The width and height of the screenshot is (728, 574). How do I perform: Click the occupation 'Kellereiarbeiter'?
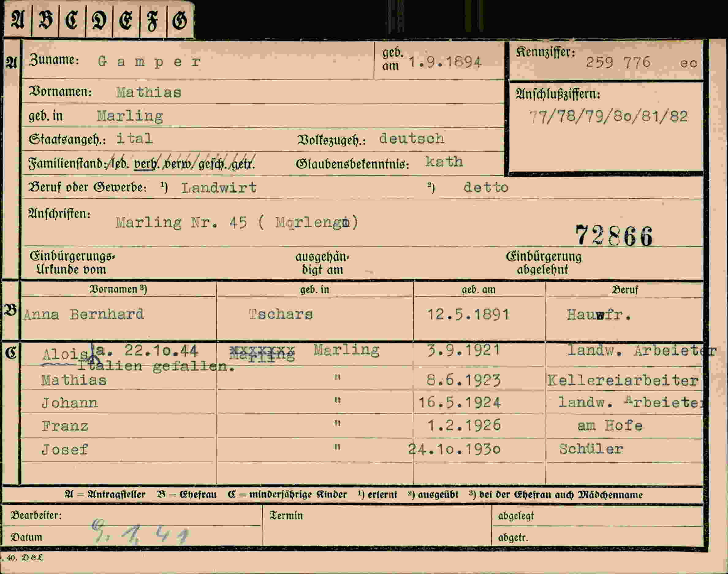[x=623, y=381]
